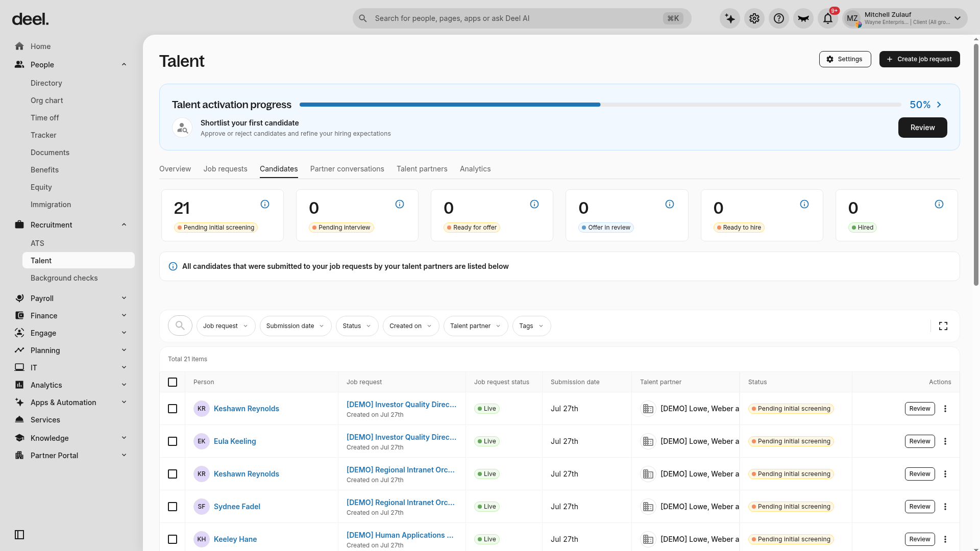Click the Recruitment briefcase icon
Viewport: 980px width, 551px height.
point(19,225)
